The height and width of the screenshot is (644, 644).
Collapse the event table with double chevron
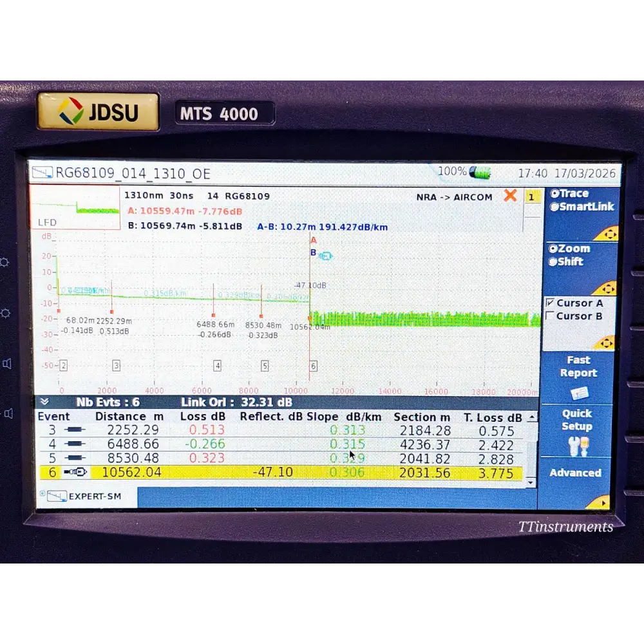pyautogui.click(x=44, y=402)
